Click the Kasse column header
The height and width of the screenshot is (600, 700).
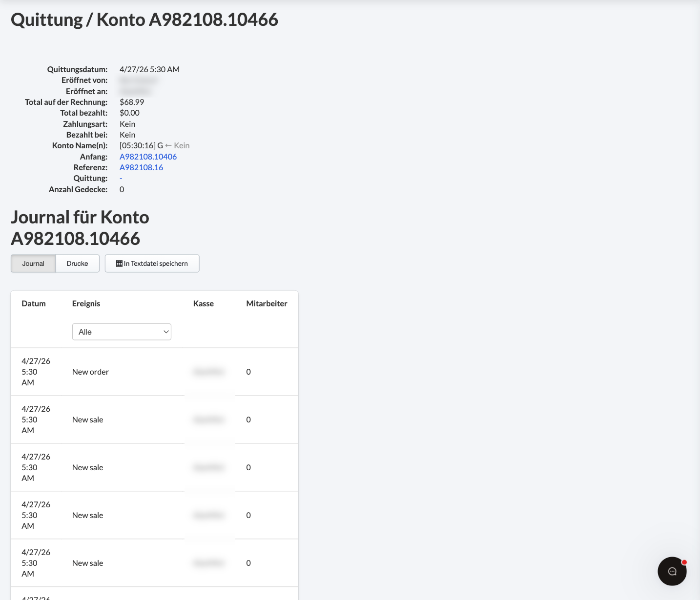pos(204,303)
